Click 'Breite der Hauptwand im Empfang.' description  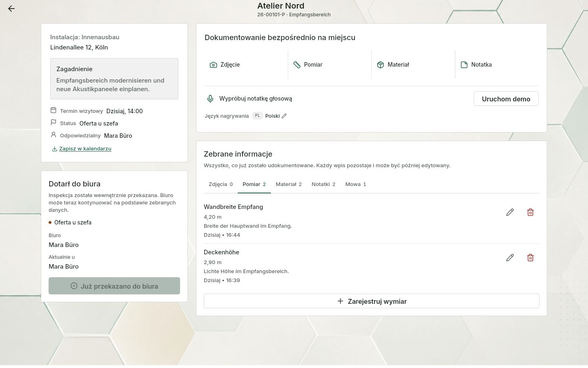248,226
